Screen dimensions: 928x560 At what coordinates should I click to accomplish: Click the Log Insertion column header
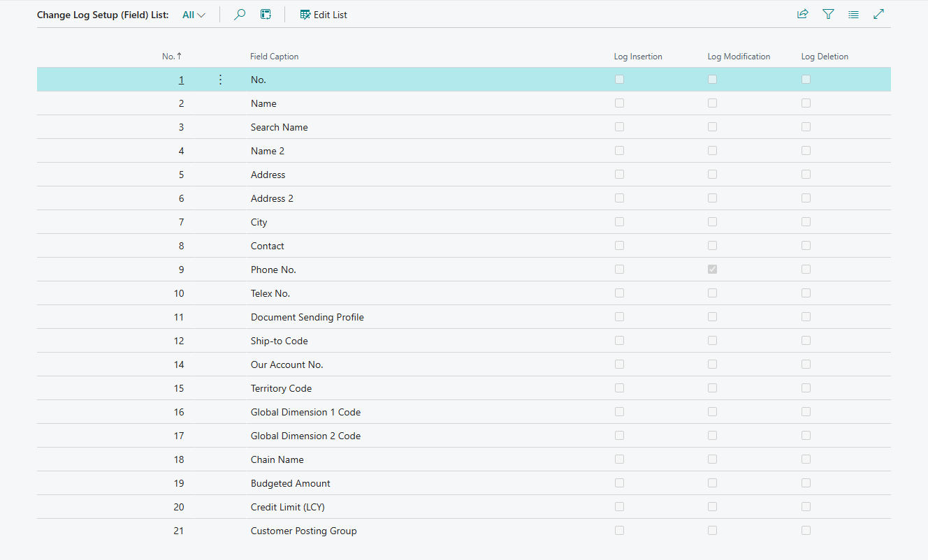coord(638,57)
